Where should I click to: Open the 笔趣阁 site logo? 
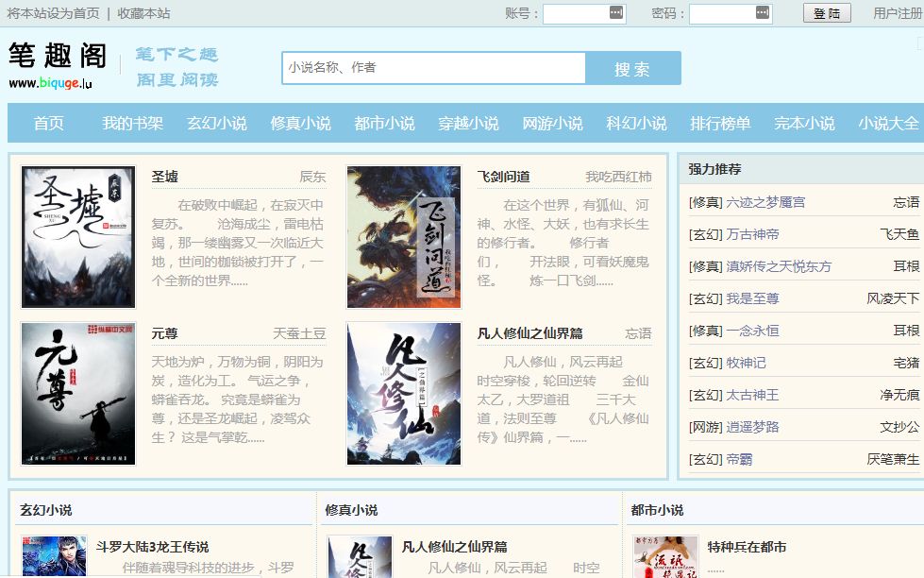coord(58,65)
